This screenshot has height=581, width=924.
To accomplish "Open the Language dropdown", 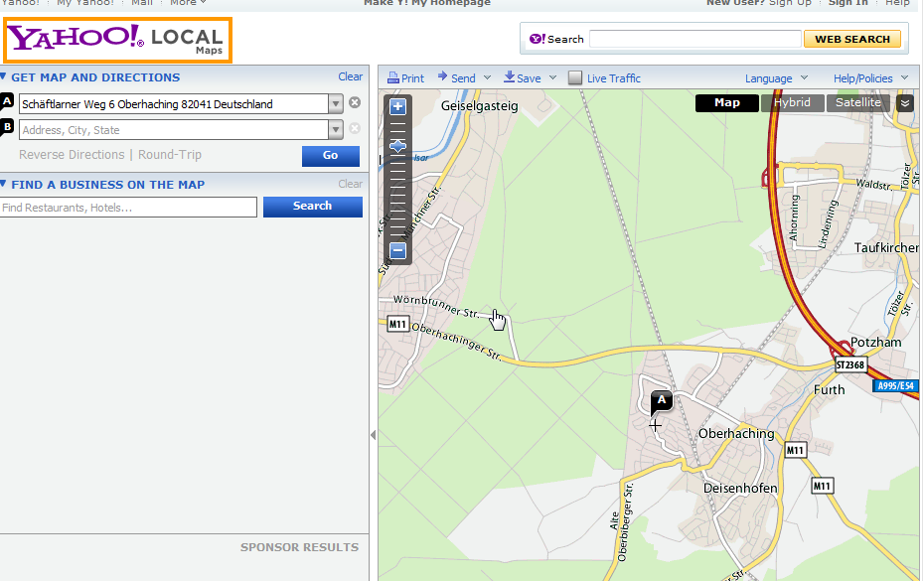I will tap(776, 78).
